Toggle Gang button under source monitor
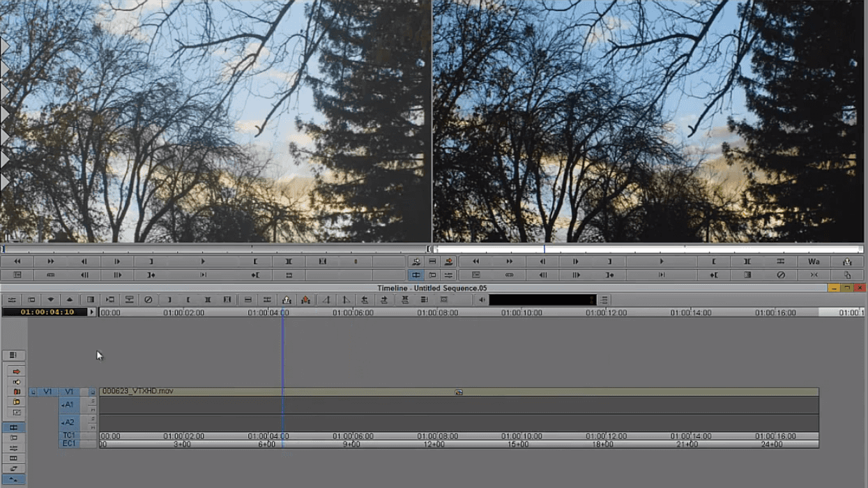 [x=51, y=275]
